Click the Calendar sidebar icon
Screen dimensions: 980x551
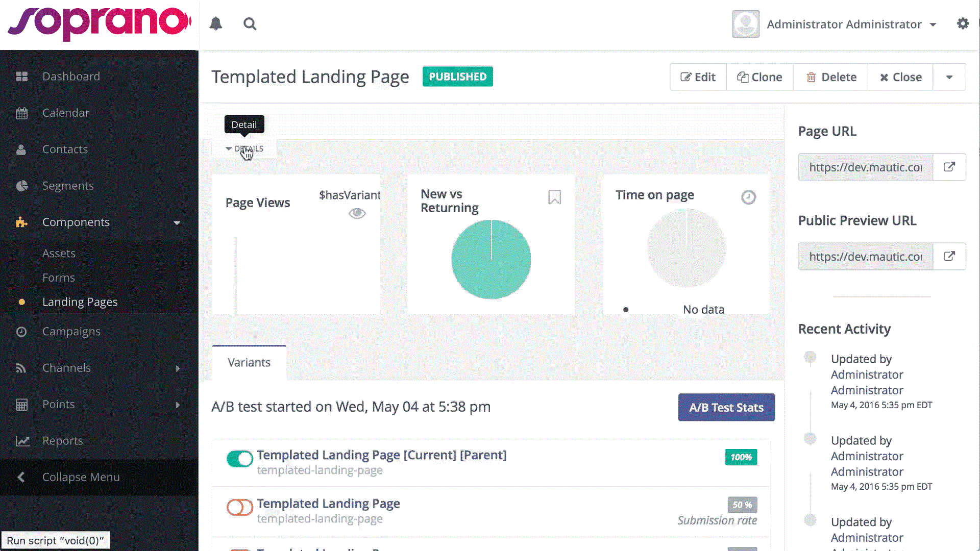tap(21, 113)
